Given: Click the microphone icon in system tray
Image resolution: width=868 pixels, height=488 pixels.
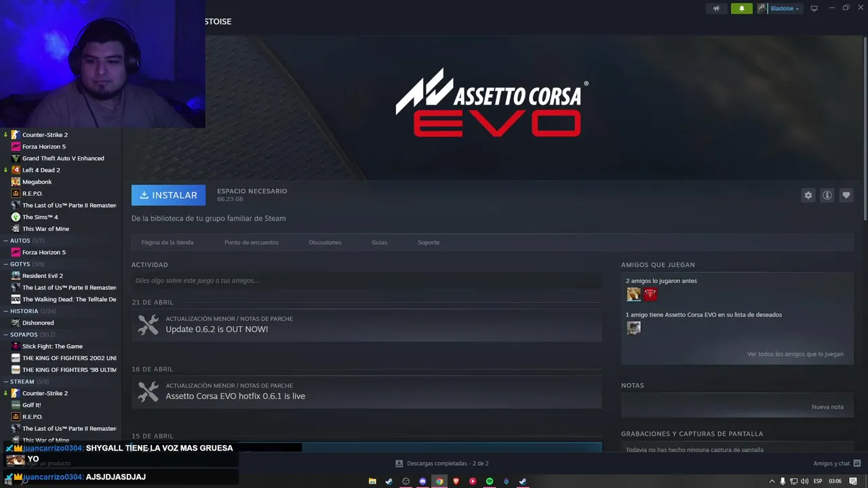Looking at the screenshot, I should tap(783, 481).
